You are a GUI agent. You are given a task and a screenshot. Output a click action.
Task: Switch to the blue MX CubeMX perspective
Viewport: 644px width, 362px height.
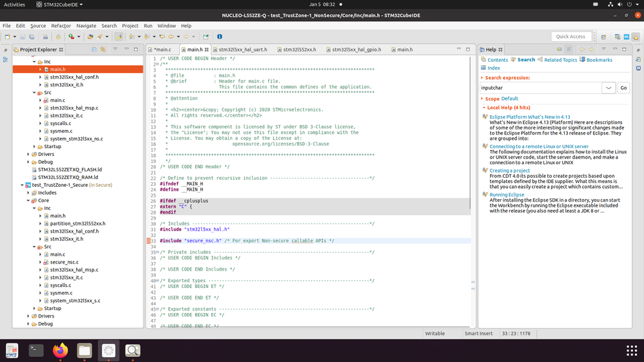point(627,37)
